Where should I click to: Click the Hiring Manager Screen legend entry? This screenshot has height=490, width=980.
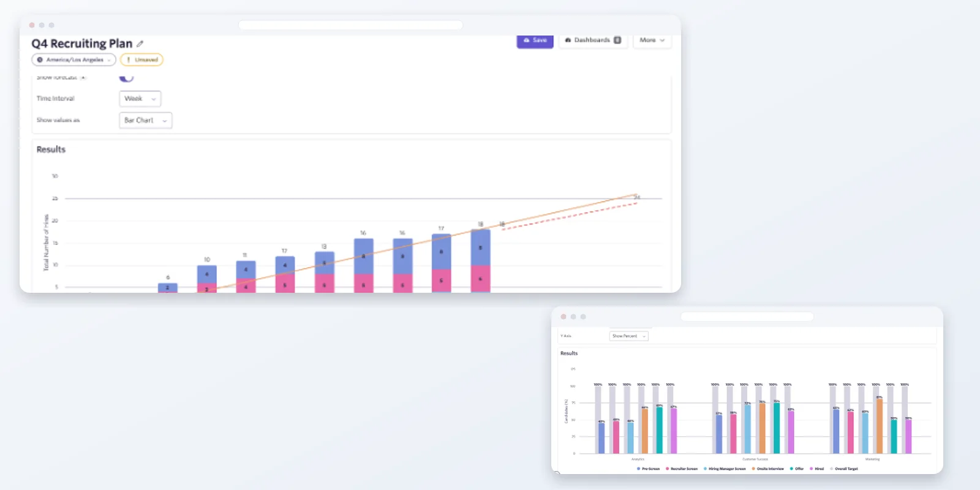725,469
